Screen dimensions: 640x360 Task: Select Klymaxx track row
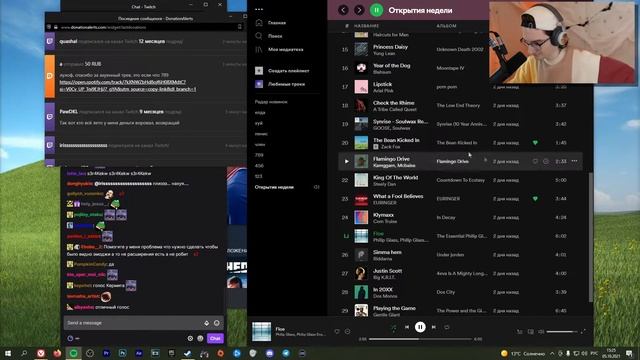click(x=460, y=217)
